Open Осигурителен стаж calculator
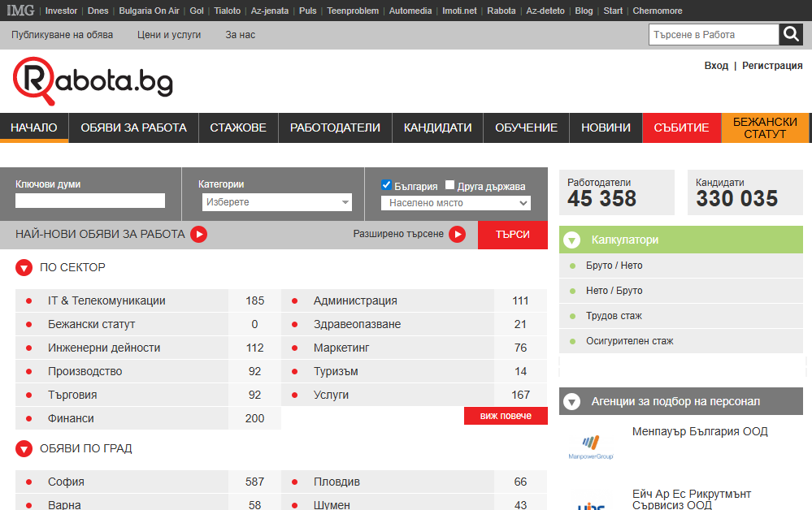This screenshot has height=510, width=812. (630, 341)
